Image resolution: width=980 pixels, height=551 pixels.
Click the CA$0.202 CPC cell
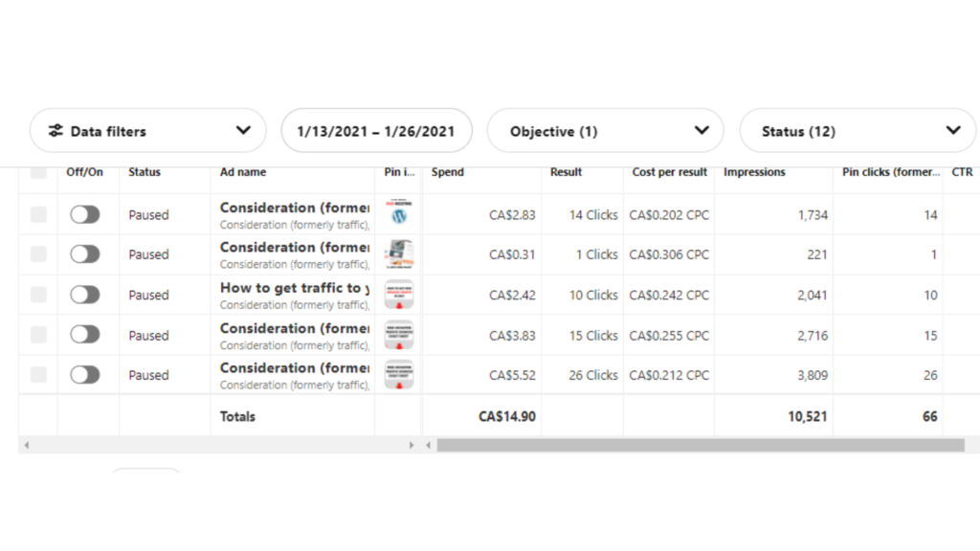pyautogui.click(x=669, y=215)
